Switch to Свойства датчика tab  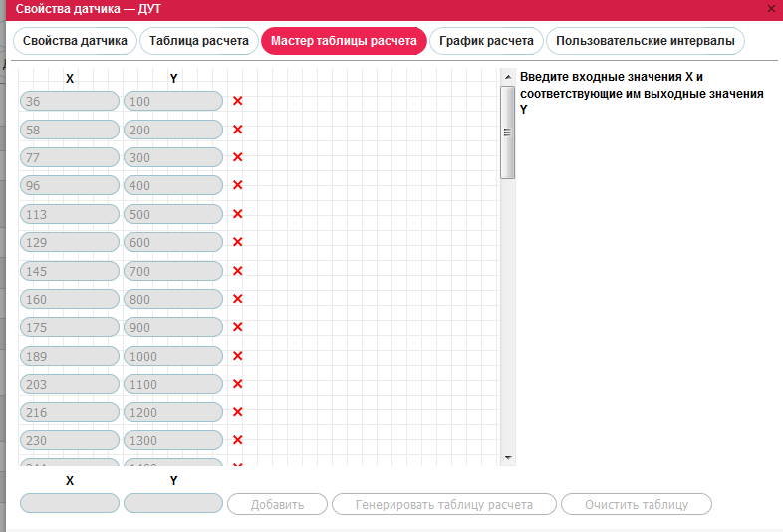[x=75, y=42]
